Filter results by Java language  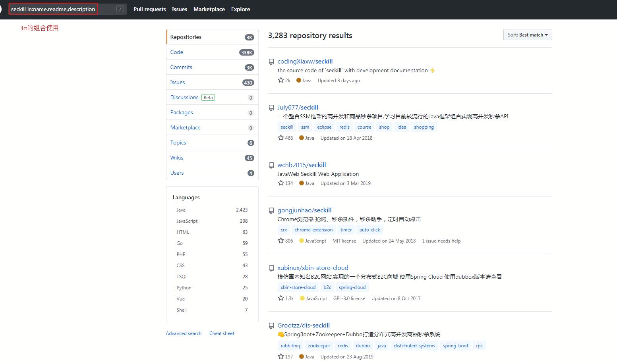212,210
